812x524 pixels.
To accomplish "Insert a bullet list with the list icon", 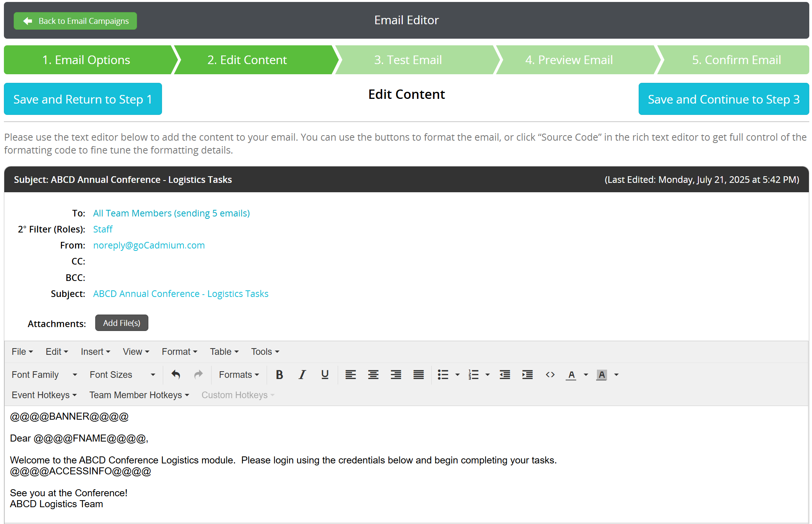I will (443, 375).
